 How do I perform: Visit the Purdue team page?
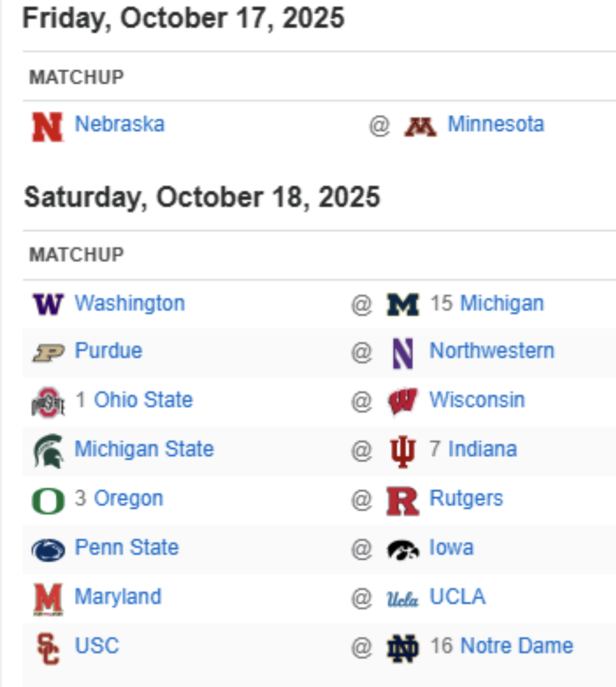coord(108,351)
